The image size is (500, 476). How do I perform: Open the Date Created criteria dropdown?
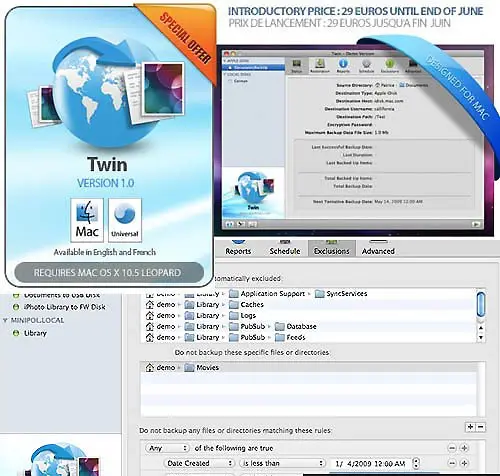pos(199,463)
